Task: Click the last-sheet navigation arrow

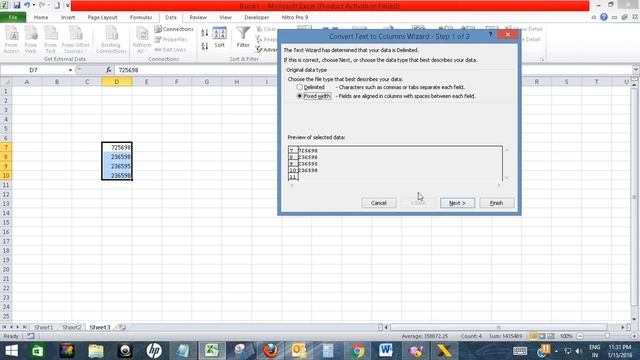Action: click(25, 327)
